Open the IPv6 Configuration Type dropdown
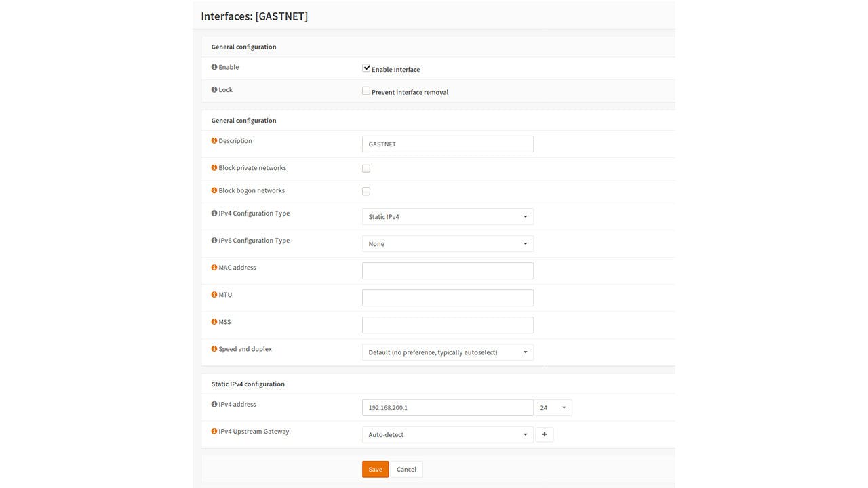Image resolution: width=868 pixels, height=488 pixels. pyautogui.click(x=448, y=244)
